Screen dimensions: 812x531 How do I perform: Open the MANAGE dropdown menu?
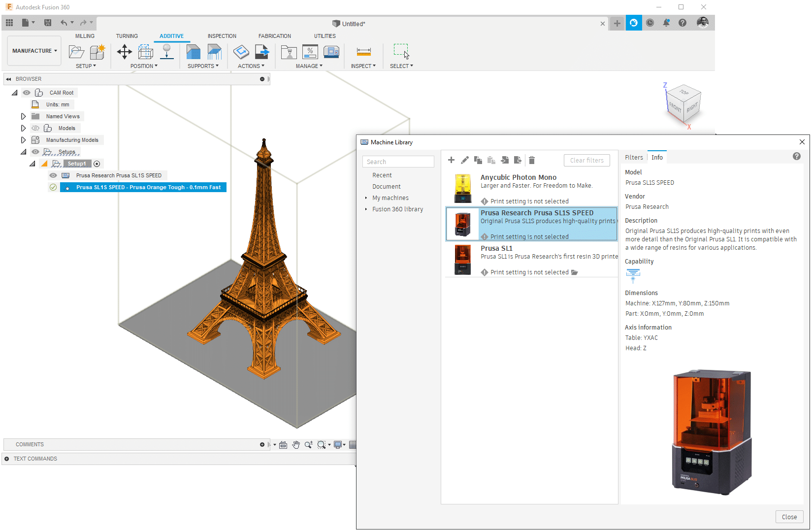click(309, 66)
